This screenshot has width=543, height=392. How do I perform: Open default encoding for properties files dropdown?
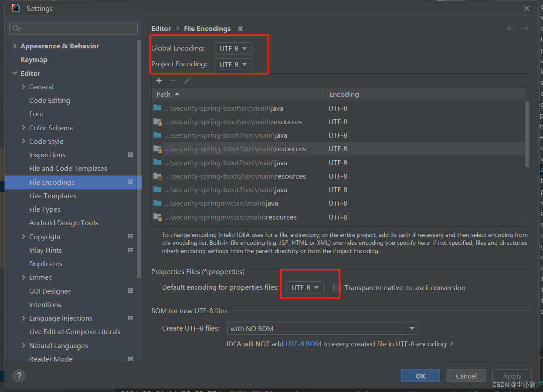[305, 287]
